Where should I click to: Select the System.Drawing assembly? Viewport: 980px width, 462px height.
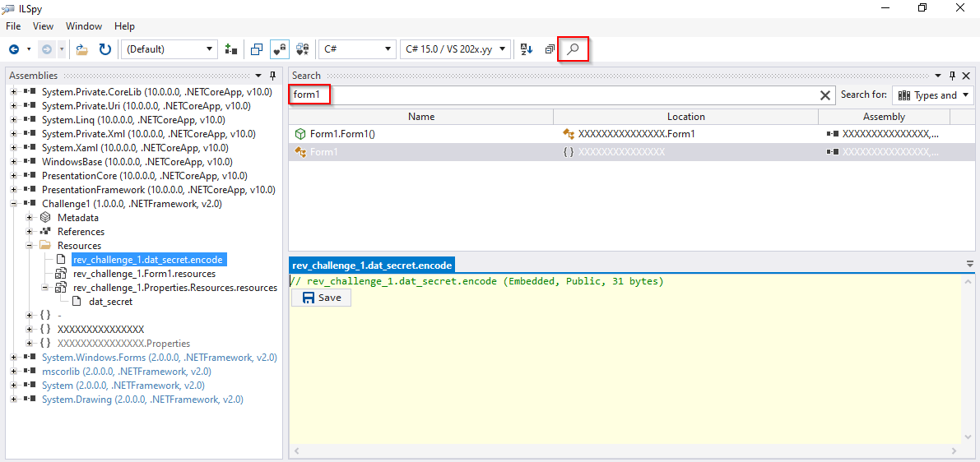tap(142, 400)
